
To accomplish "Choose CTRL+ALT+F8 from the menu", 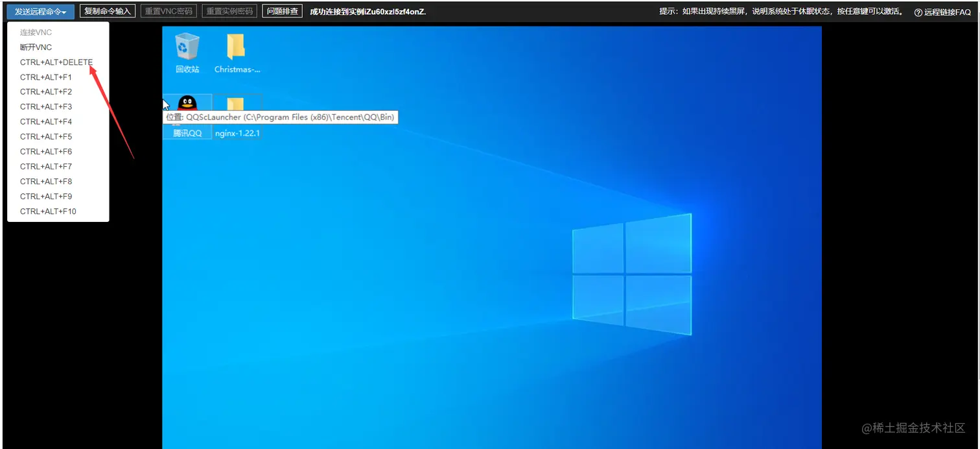I will coord(45,182).
